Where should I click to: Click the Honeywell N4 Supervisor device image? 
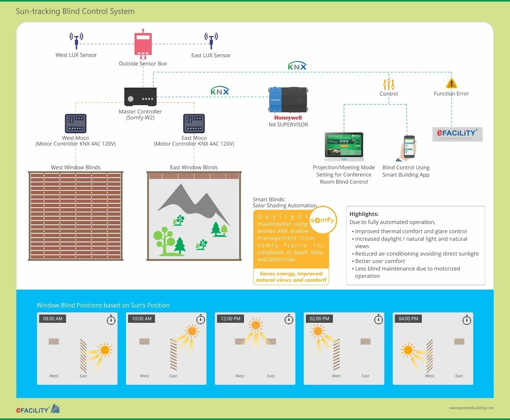click(x=288, y=100)
